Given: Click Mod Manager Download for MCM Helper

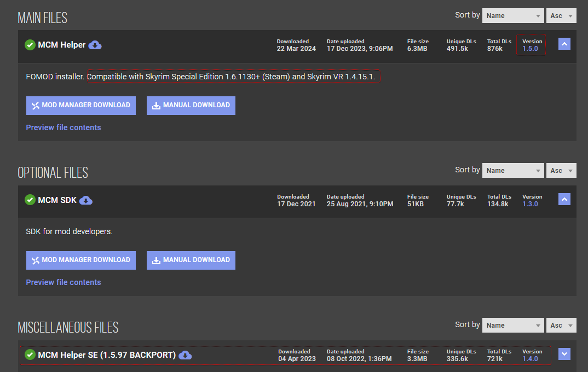Looking at the screenshot, I should 81,105.
